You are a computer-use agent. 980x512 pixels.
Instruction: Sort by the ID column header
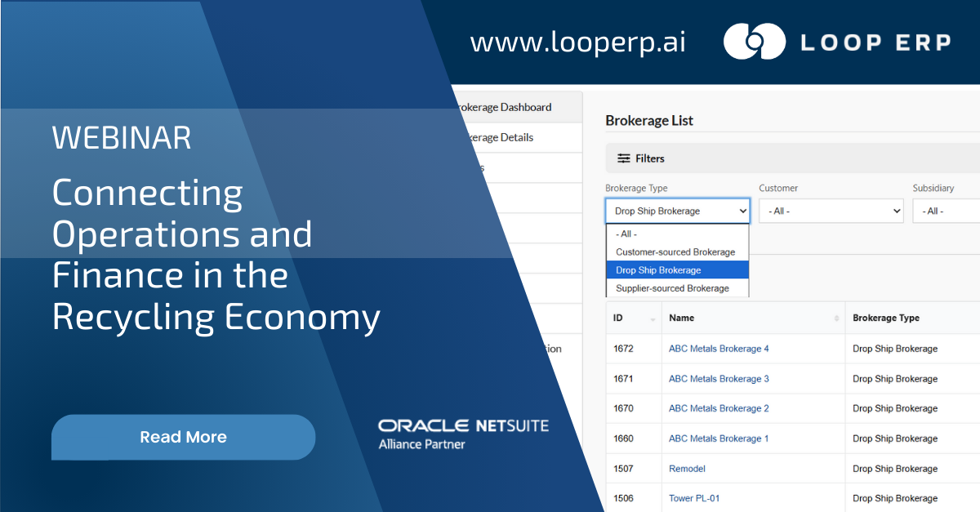[x=634, y=318]
